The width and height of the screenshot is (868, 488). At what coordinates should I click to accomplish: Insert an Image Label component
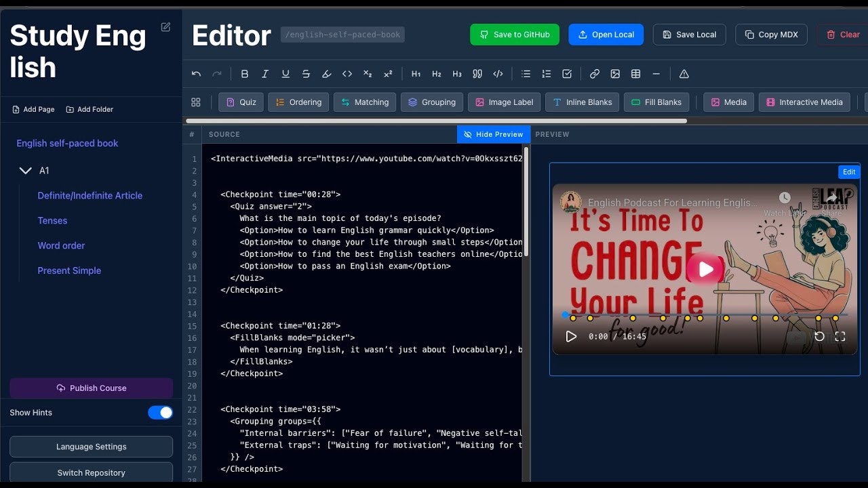504,102
